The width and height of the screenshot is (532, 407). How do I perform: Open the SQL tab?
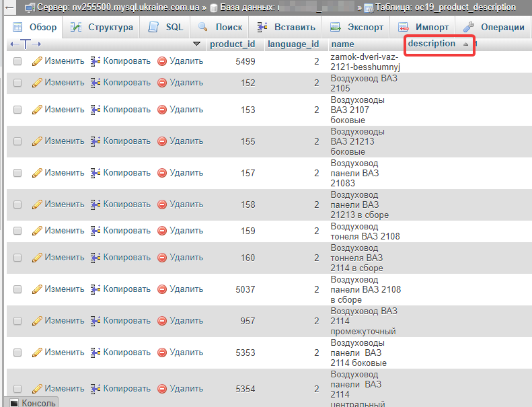coord(165,27)
